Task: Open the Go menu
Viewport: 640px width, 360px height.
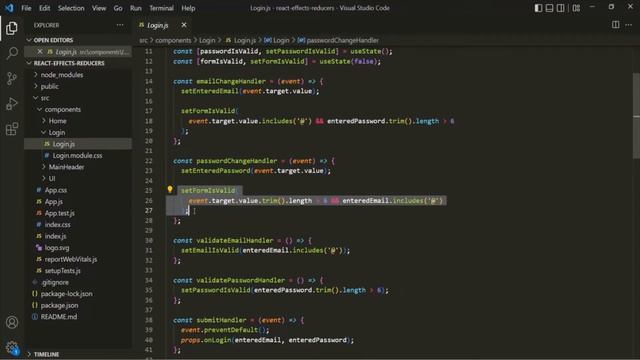Action: pyautogui.click(x=118, y=8)
